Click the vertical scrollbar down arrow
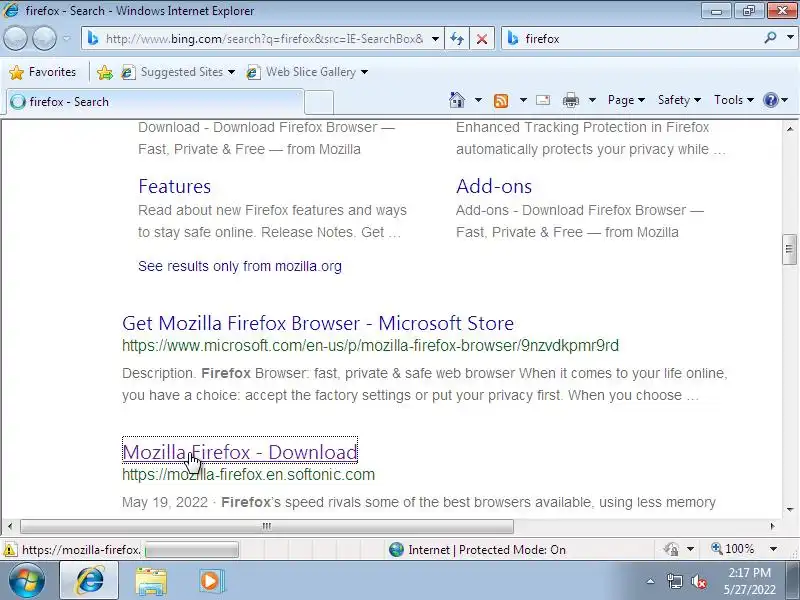The height and width of the screenshot is (600, 800). pos(790,509)
